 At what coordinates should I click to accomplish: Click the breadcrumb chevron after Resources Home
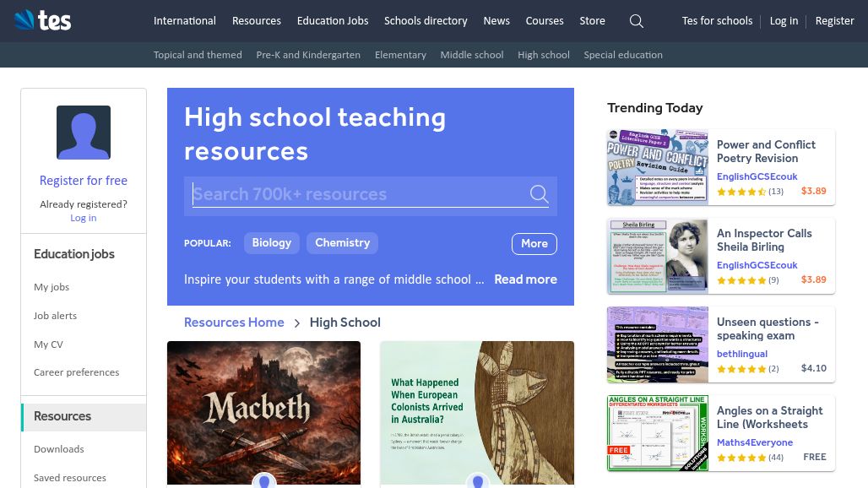pos(297,323)
